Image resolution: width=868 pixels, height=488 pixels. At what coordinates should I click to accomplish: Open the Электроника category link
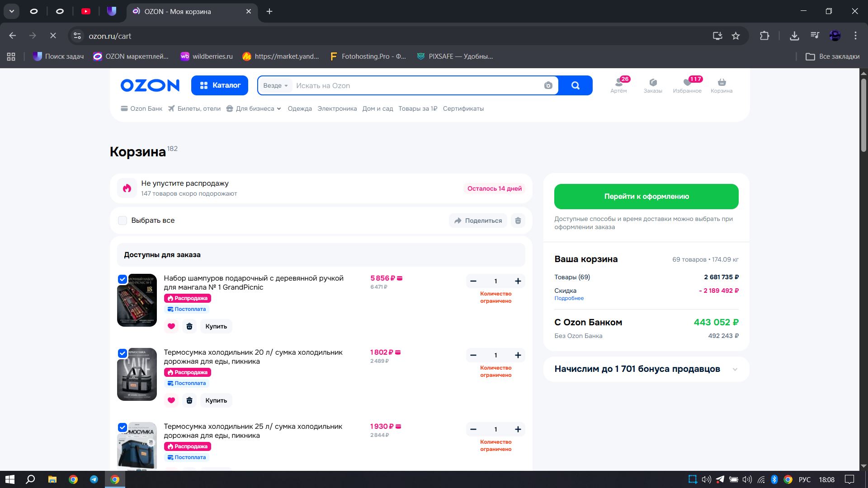[x=337, y=108]
